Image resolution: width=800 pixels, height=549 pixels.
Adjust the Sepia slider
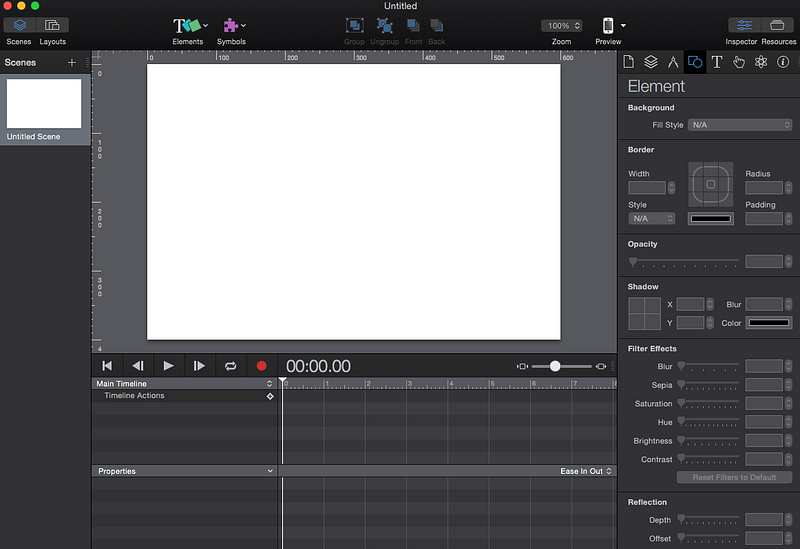click(708, 385)
